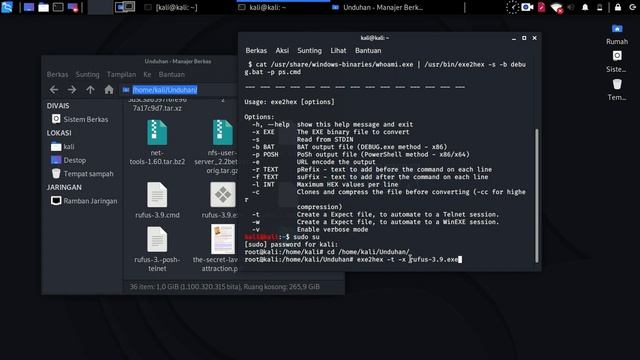Lock the screen with the padlock icon

(x=618, y=7)
